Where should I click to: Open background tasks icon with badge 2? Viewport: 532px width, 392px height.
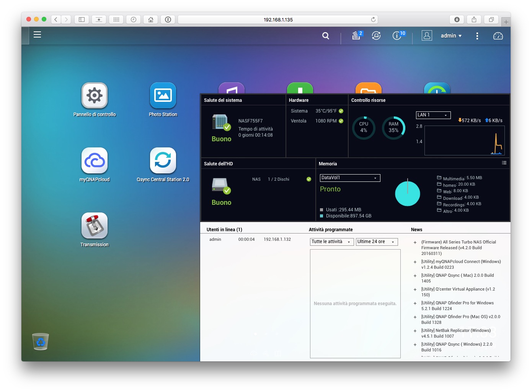(357, 35)
